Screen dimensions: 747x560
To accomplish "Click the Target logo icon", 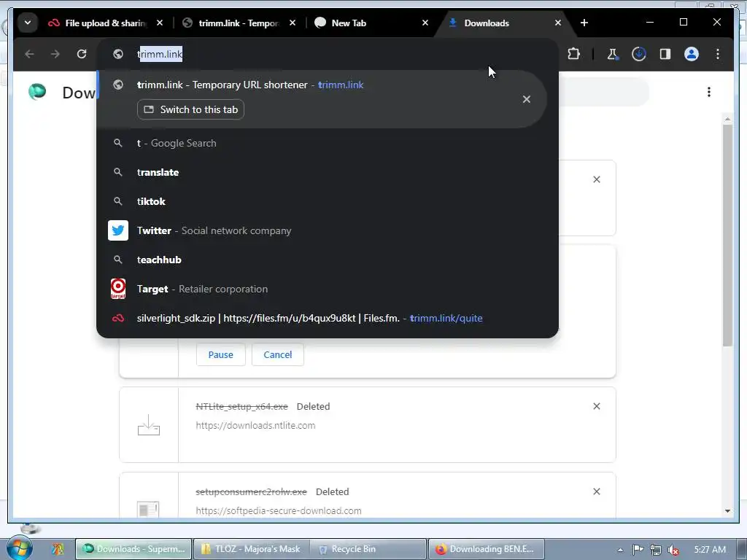I will pos(118,289).
